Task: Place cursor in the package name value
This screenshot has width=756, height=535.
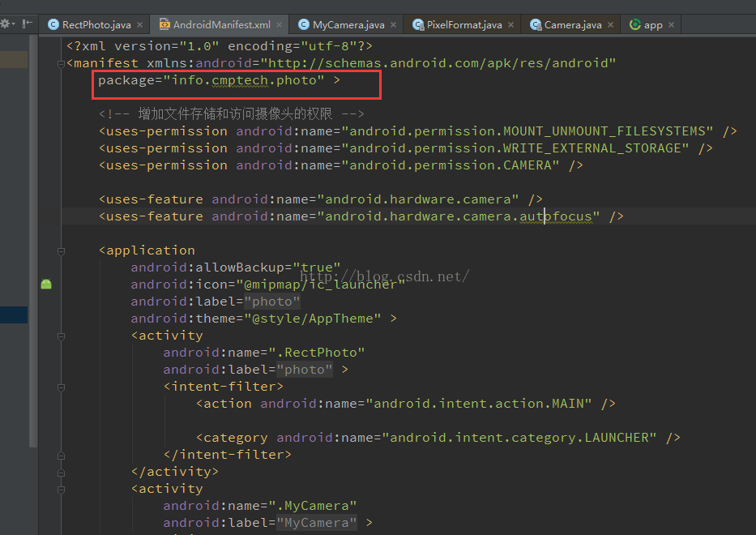Action: coord(243,80)
